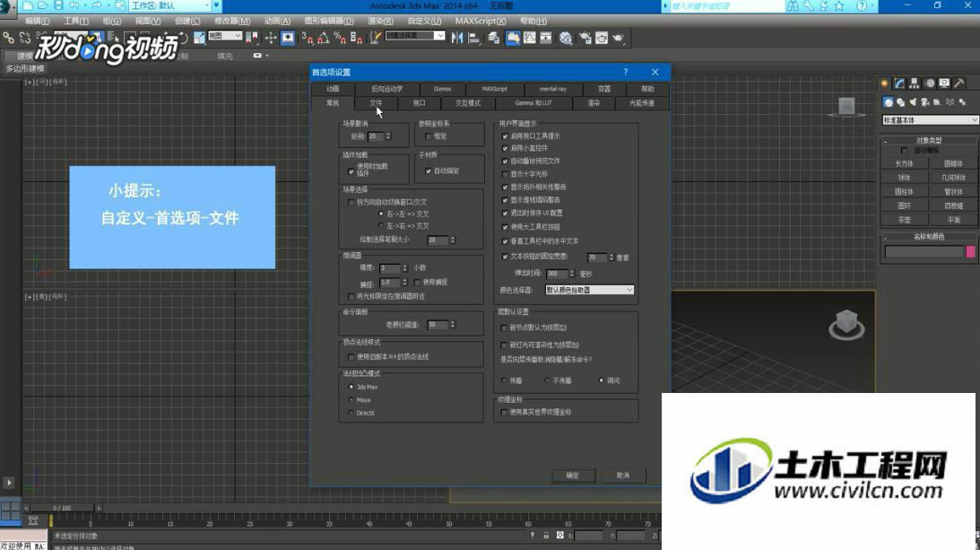980x550 pixels.
Task: Switch to the Hierarchy command panel icon
Action: point(915,83)
